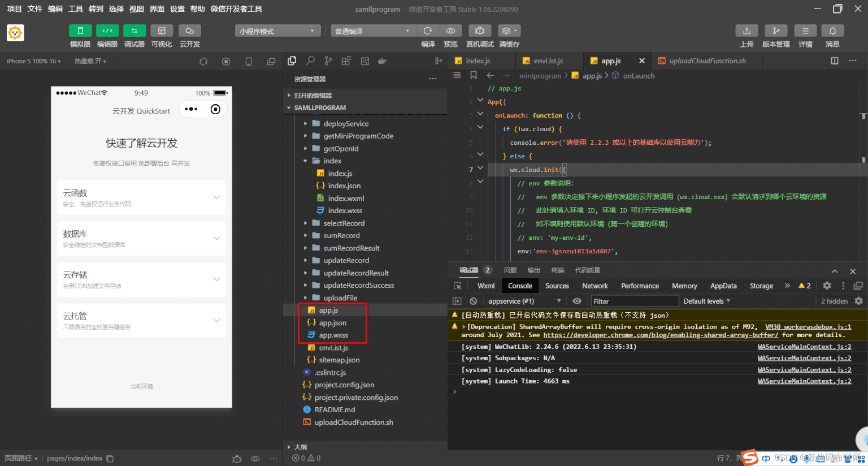Viewport: 868px width, 466px height.
Task: Toggle the 模拟器 simulator panel button
Action: pos(80,31)
